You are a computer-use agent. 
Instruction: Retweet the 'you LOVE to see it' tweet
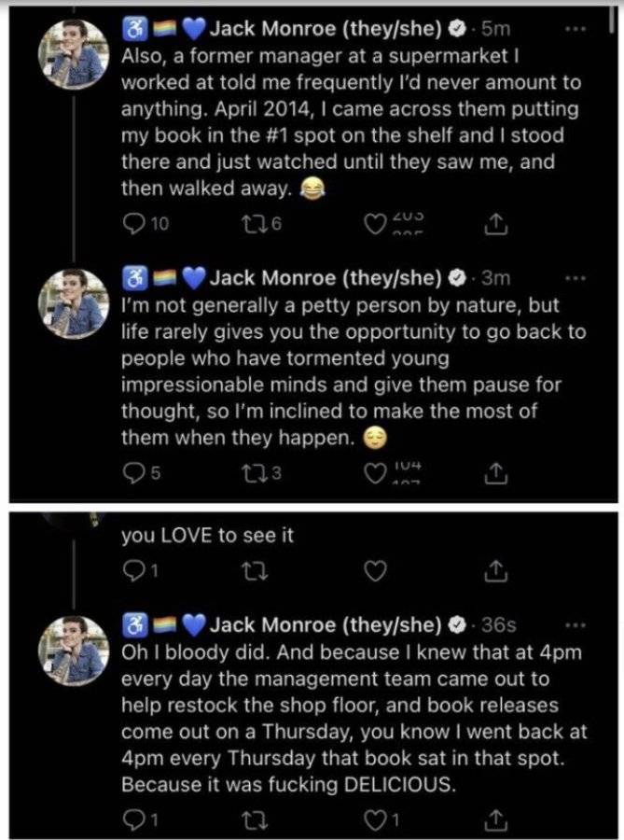point(255,571)
